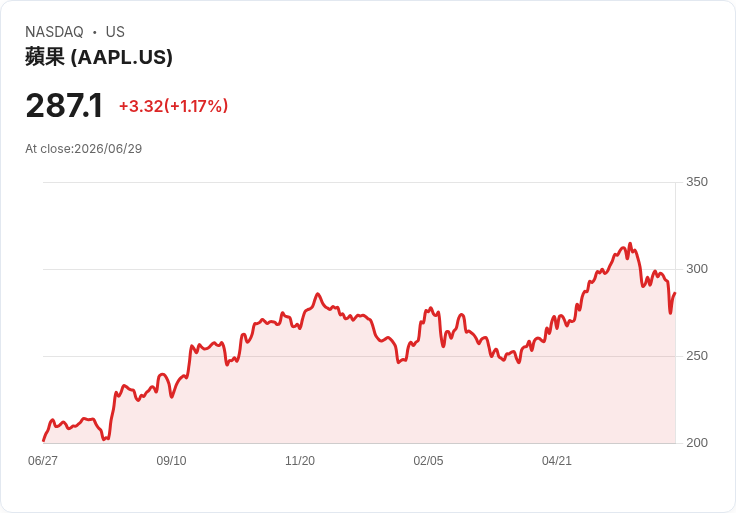Click the 300 y-axis label
This screenshot has height=513, width=736.
click(697, 269)
